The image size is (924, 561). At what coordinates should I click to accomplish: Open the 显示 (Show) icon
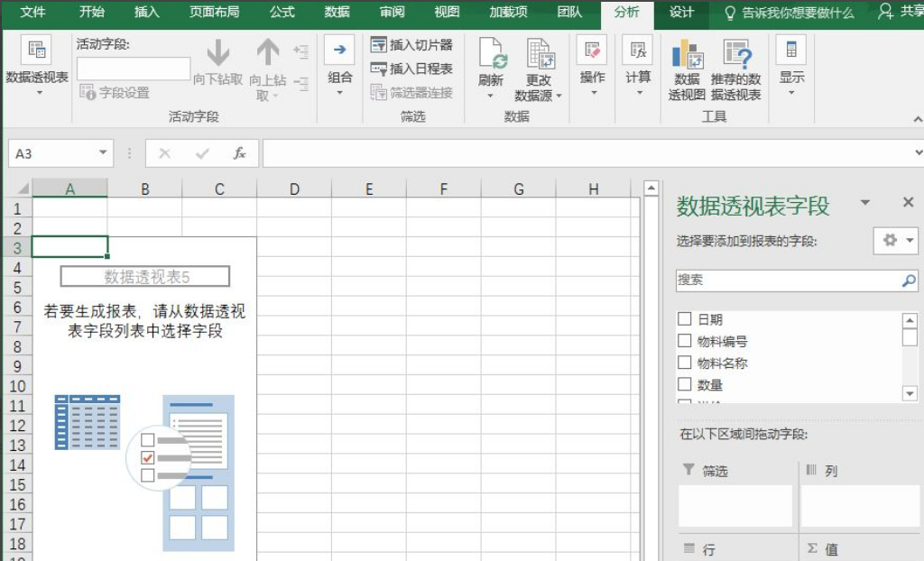click(790, 50)
